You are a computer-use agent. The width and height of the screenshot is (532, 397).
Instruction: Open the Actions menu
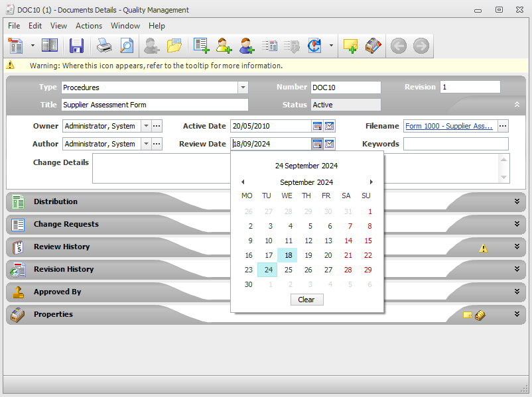[x=89, y=26]
